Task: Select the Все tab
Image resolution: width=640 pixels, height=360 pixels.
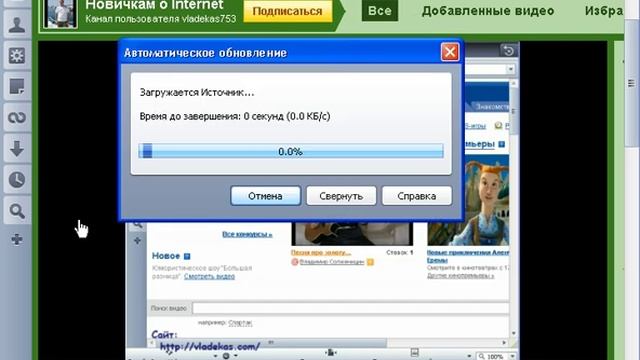Action: point(380,11)
